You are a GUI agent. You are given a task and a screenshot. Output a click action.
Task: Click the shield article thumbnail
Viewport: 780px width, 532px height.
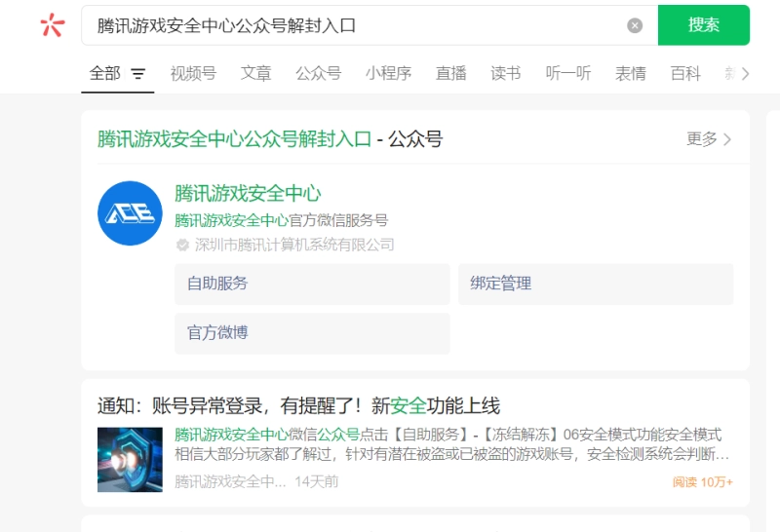[x=130, y=459]
